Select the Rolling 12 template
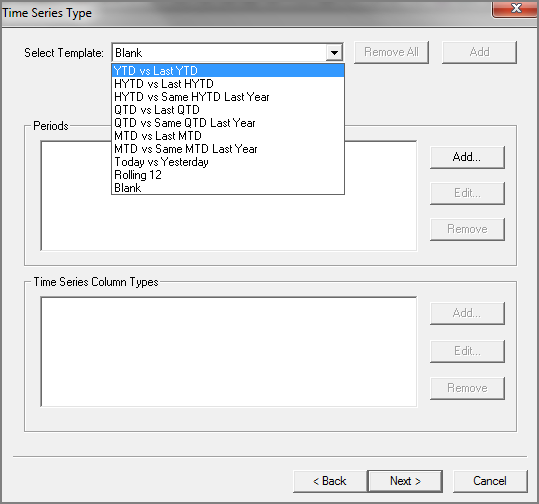 coord(228,175)
